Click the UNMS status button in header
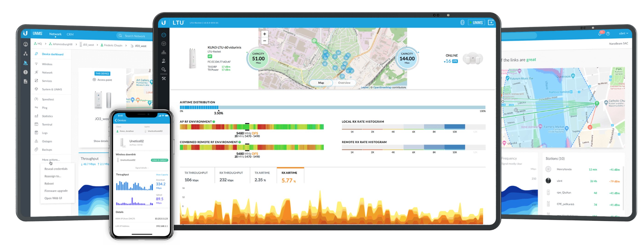The image size is (644, 252). pyautogui.click(x=477, y=23)
